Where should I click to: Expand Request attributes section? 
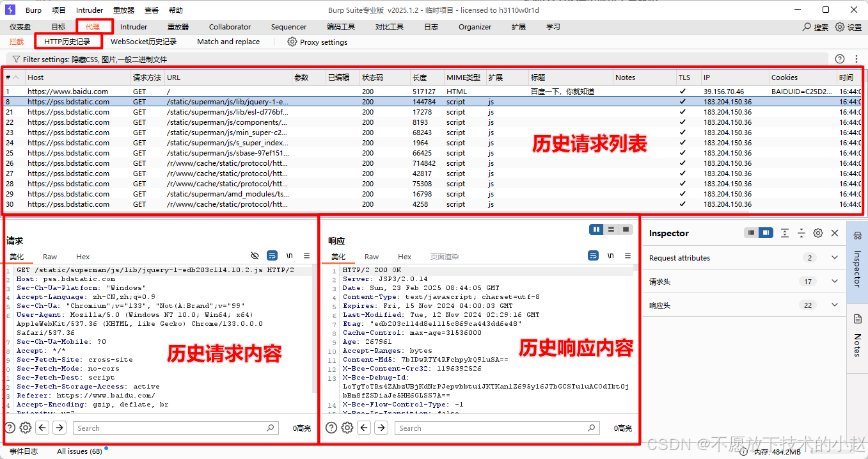pos(834,257)
